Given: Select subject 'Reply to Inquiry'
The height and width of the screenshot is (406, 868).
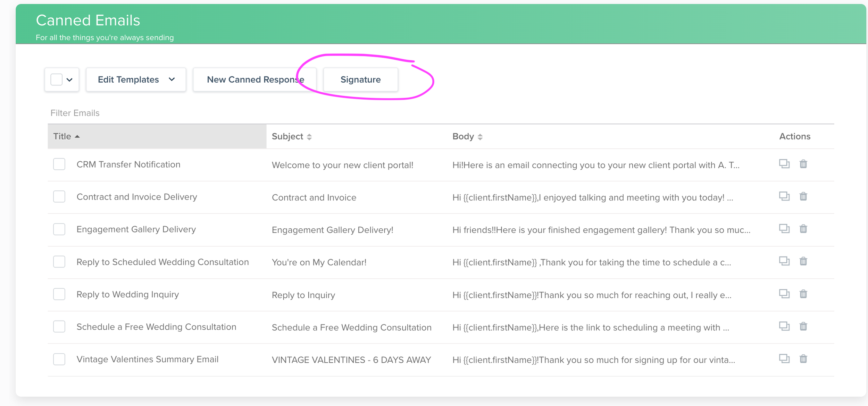Looking at the screenshot, I should [x=303, y=295].
